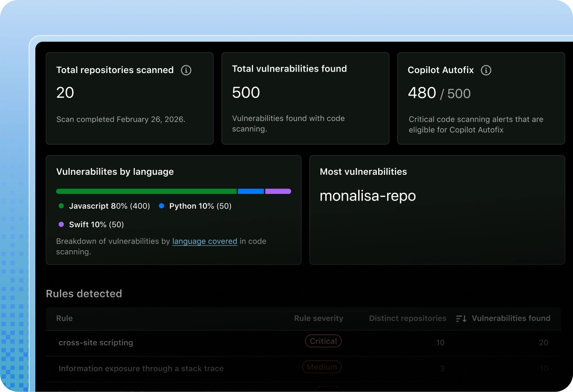This screenshot has width=573, height=392.
Task: Click distinct repositories value 3 in stack trace row
Action: coord(443,369)
